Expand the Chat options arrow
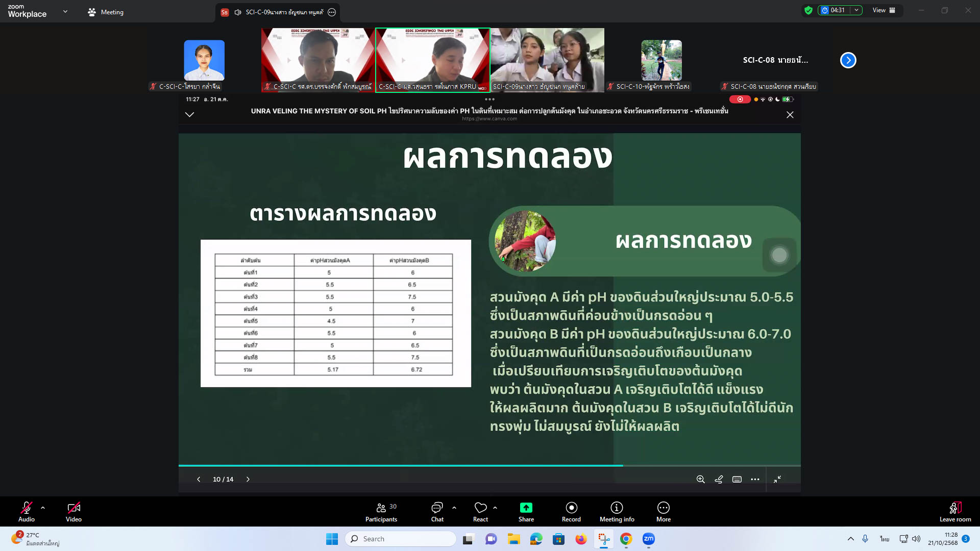Image resolution: width=980 pixels, height=551 pixels. click(454, 508)
